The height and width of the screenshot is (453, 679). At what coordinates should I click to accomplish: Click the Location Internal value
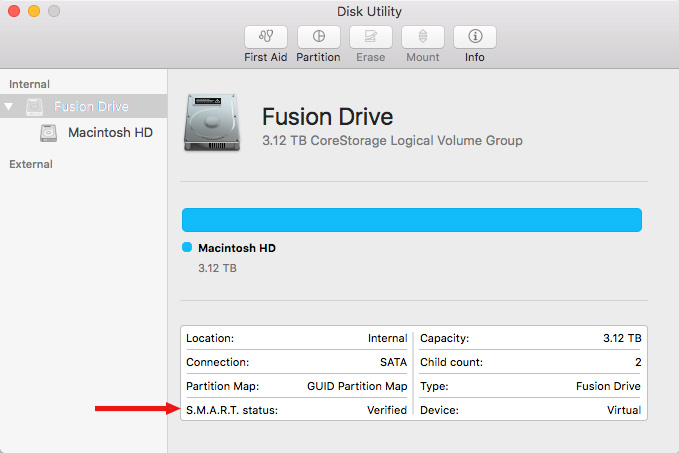coord(388,338)
